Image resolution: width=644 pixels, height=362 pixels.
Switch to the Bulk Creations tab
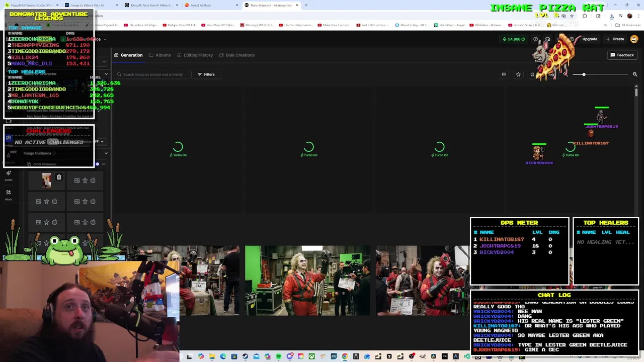[236, 55]
